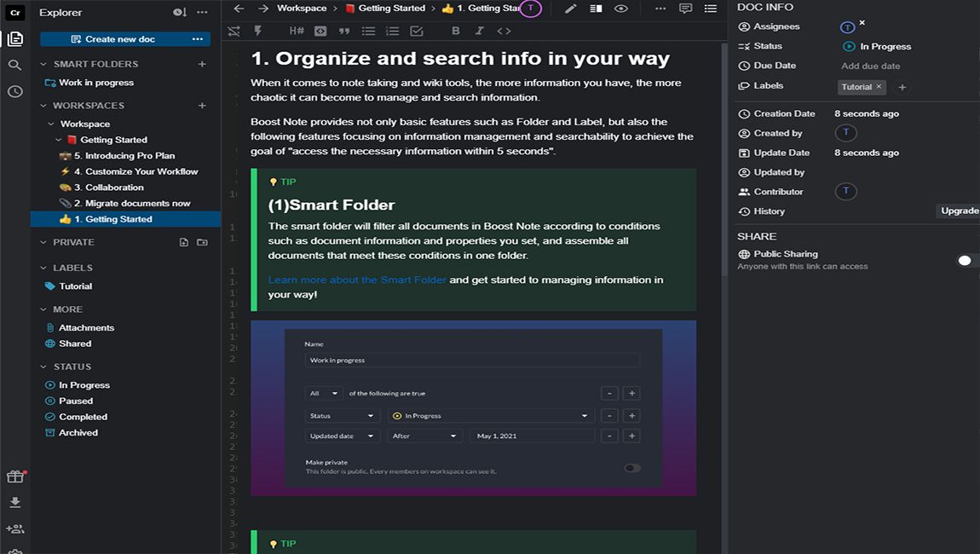Collapse the Status section in sidebar

pyautogui.click(x=44, y=366)
